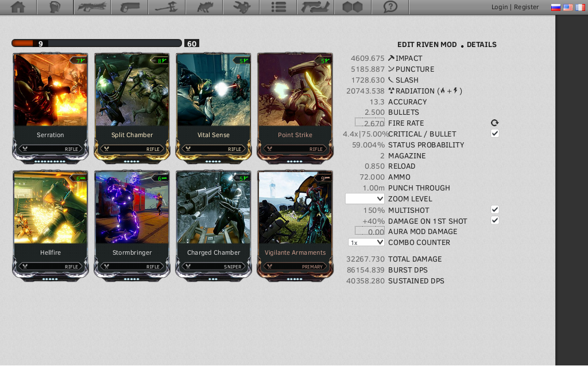Open the secondary weapons pistol icon
This screenshot has height=366, width=588.
point(130,7)
